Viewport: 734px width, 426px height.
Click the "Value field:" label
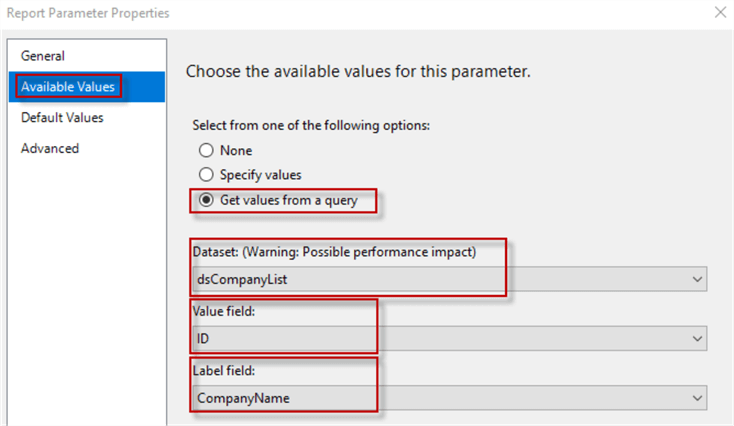click(226, 311)
